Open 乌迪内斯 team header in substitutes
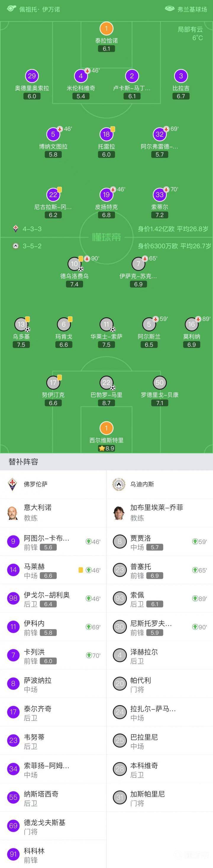The height and width of the screenshot is (868, 213). (160, 484)
